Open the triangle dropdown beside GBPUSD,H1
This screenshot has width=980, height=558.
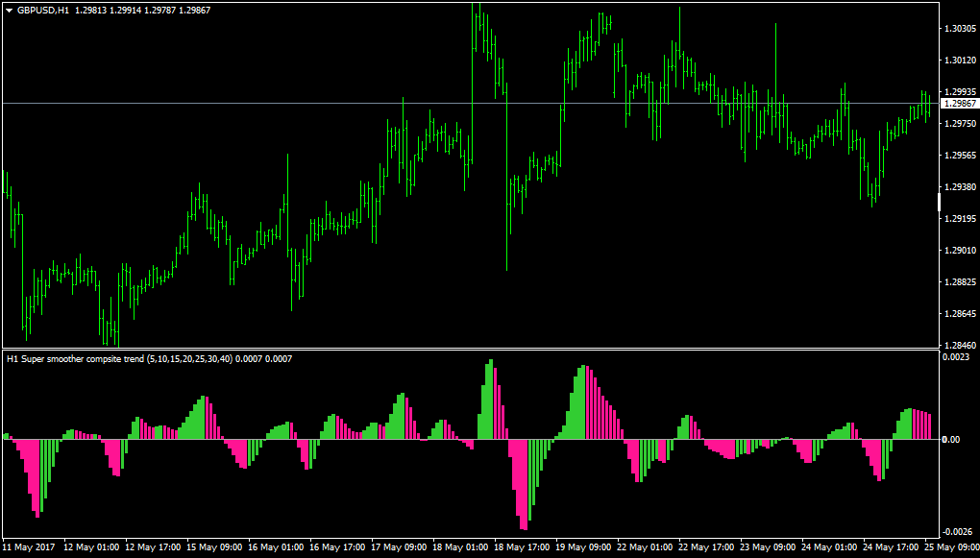click(9, 12)
